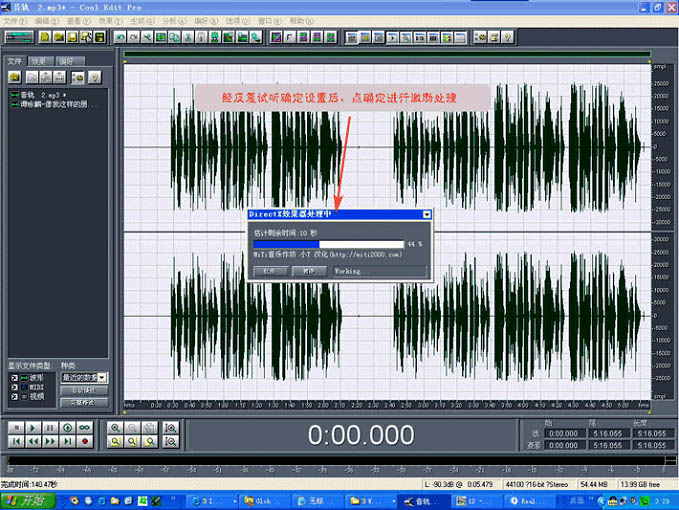Click the DirectX dialog title bar dropdown arrow
Viewport: 679px width, 510px height.
pos(427,214)
